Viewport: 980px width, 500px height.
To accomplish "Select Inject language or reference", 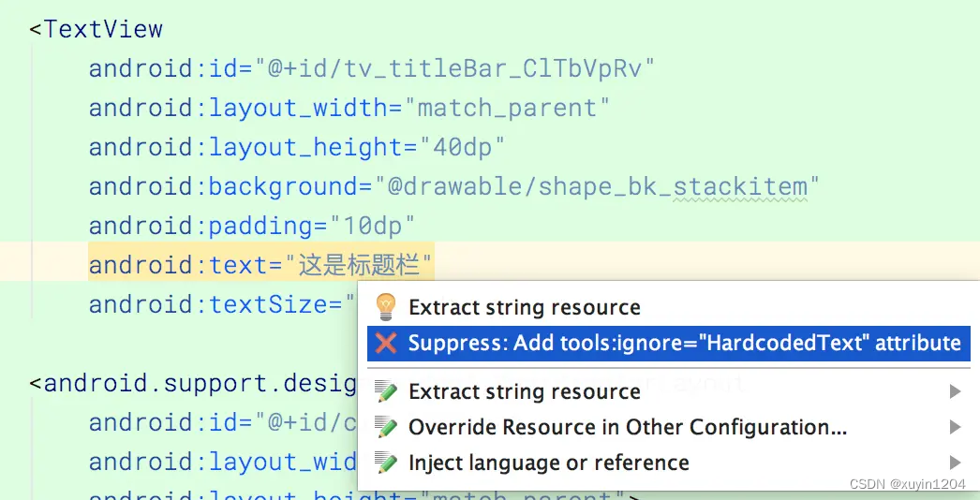I will pos(668,463).
